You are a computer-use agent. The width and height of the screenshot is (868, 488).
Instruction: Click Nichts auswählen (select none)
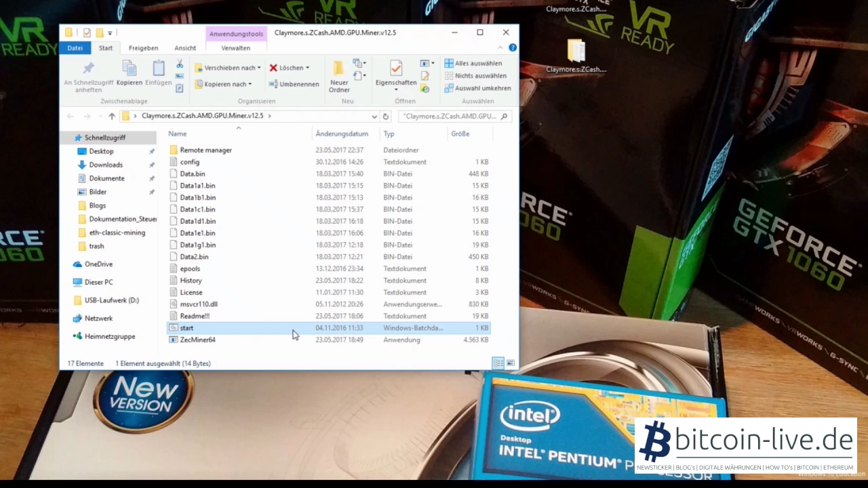pyautogui.click(x=475, y=75)
